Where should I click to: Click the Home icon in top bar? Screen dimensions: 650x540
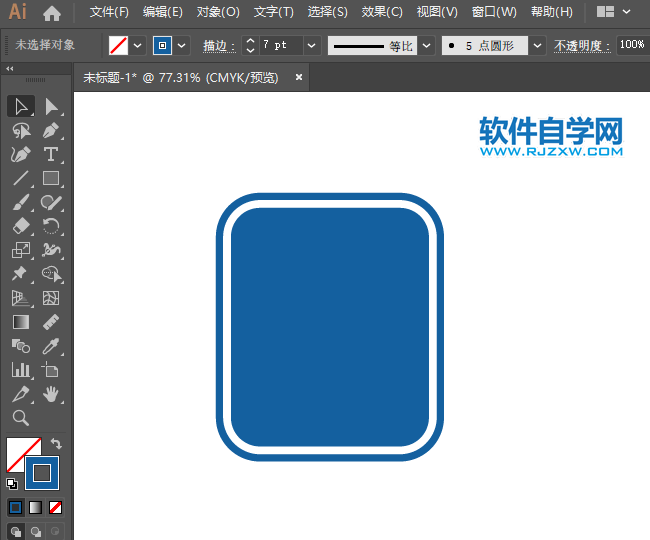pos(52,13)
